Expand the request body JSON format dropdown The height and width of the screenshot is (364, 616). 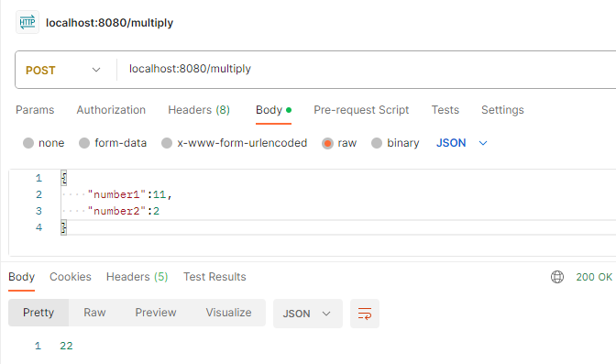462,143
